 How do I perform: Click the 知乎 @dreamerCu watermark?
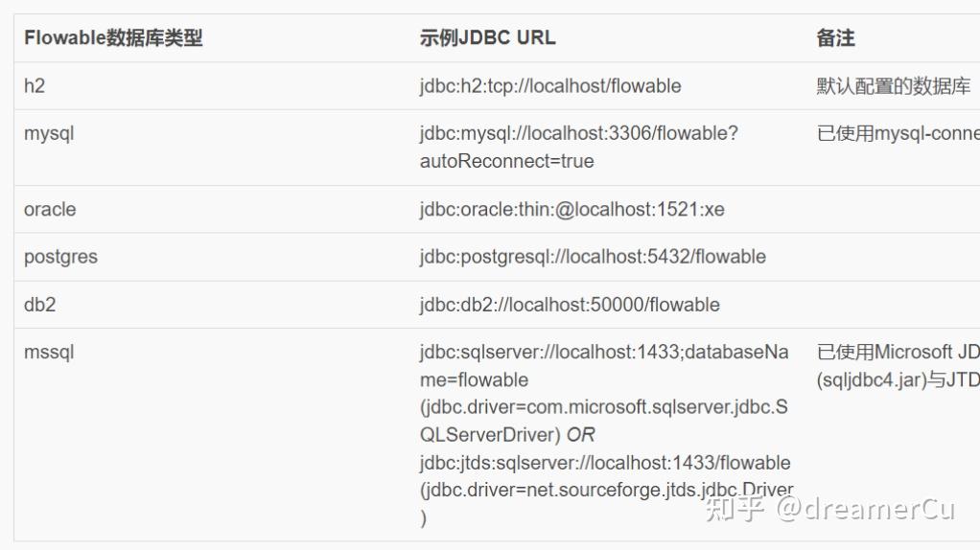(829, 508)
